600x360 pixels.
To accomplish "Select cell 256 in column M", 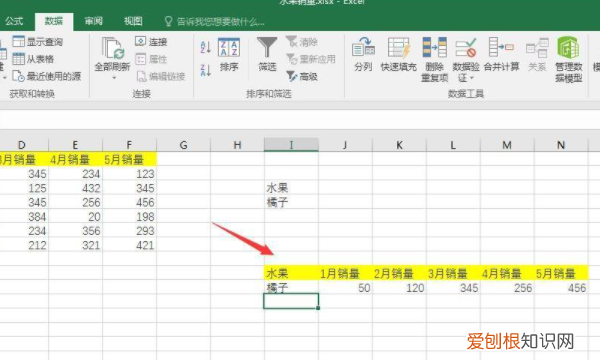I will [507, 288].
